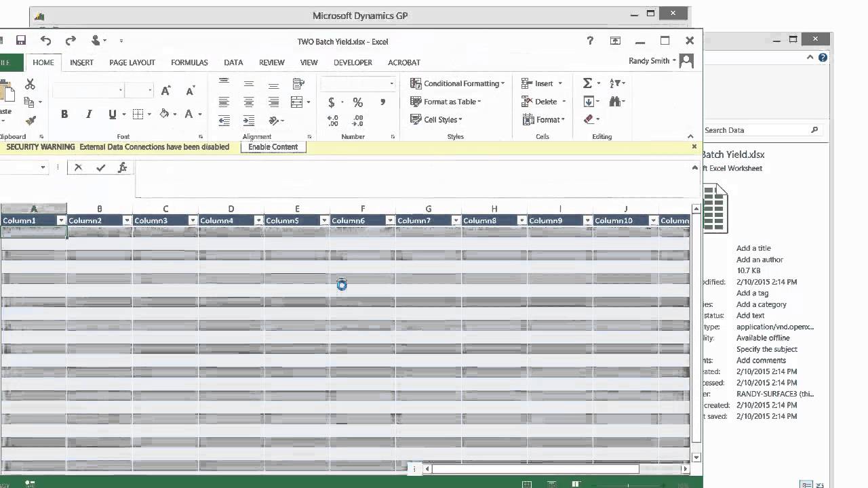
Task: Open the Column6 filter dropdown
Action: click(x=390, y=221)
